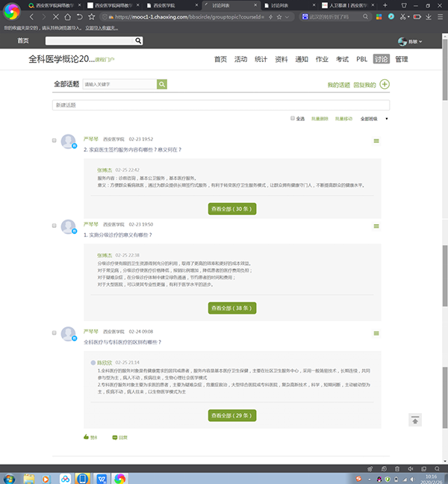Tick the checkbox beside the 全科医疗 post
The width and height of the screenshot is (448, 484).
tap(55, 332)
